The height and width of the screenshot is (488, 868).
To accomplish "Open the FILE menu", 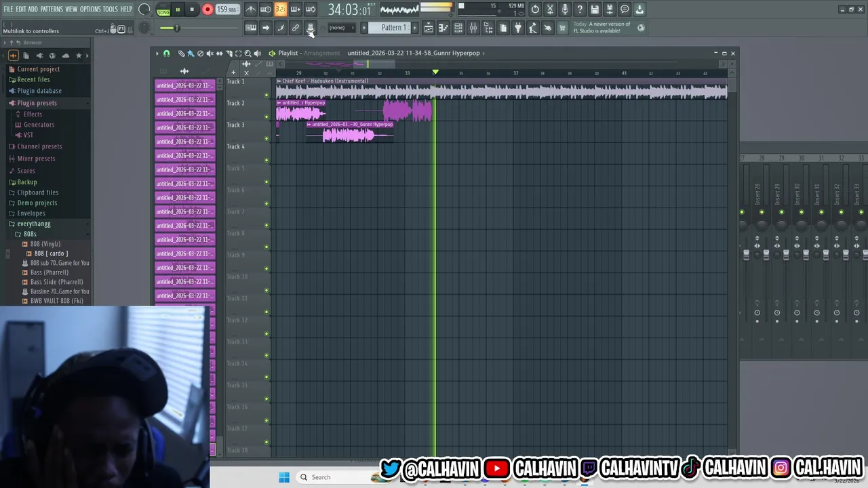I will coord(8,9).
